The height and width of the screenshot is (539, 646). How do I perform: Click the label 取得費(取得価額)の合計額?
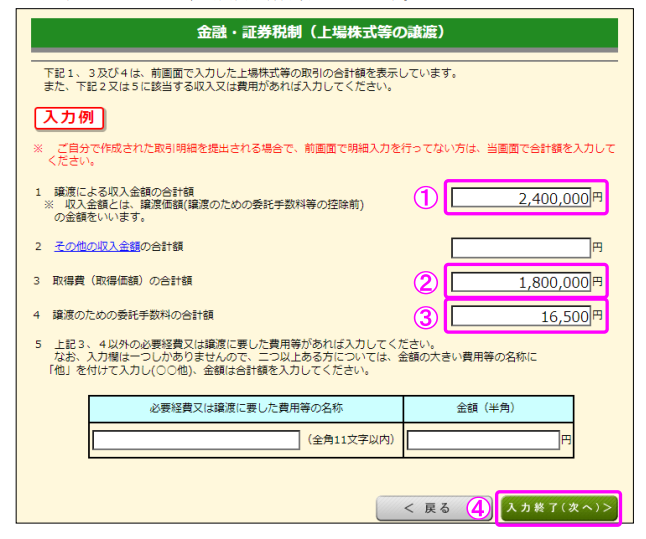tap(122, 281)
